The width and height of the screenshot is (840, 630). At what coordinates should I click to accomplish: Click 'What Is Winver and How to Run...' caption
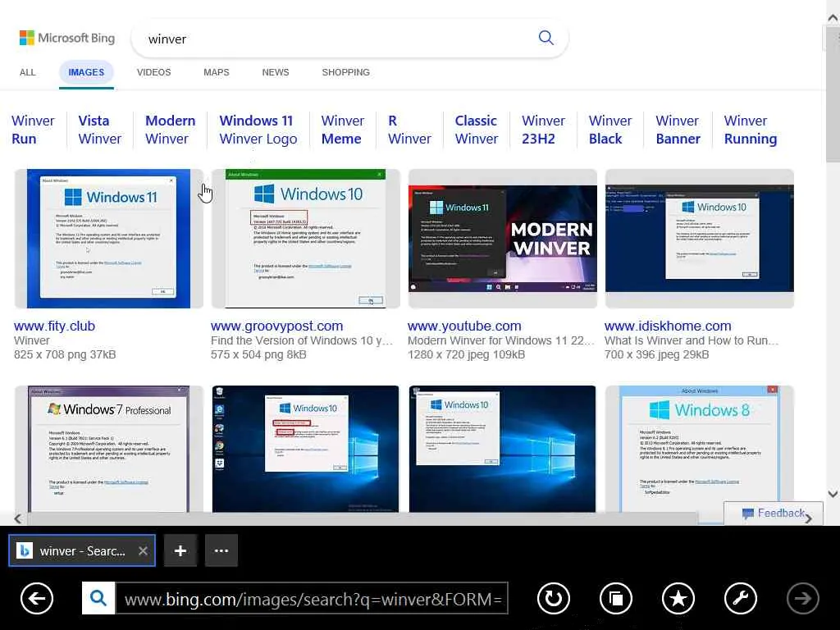pyautogui.click(x=691, y=340)
